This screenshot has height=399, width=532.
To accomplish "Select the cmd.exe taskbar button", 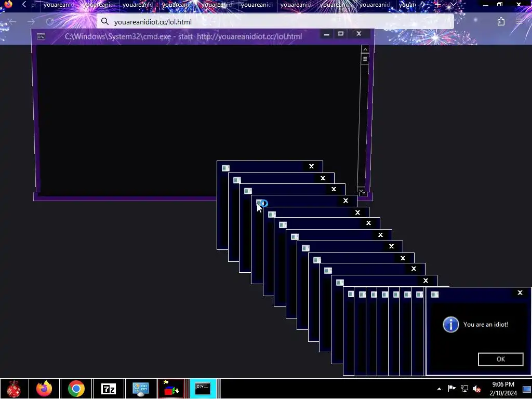I will point(203,389).
